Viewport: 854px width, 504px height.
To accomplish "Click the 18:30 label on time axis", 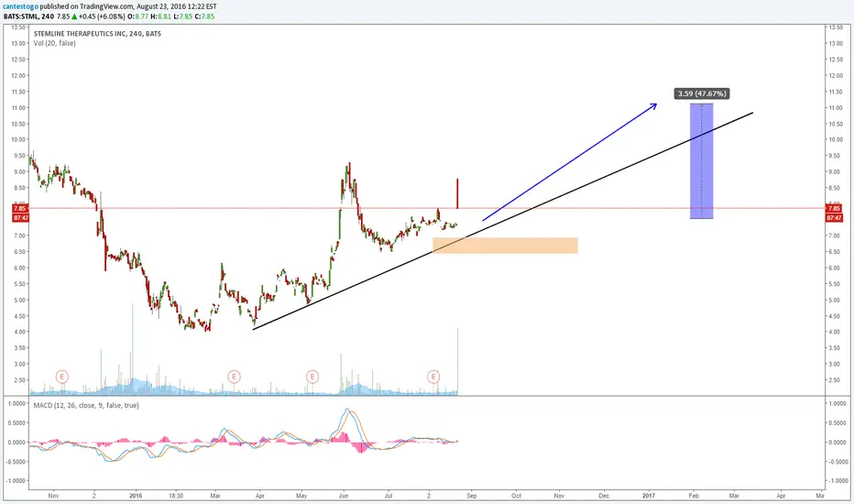I will click(x=176, y=496).
